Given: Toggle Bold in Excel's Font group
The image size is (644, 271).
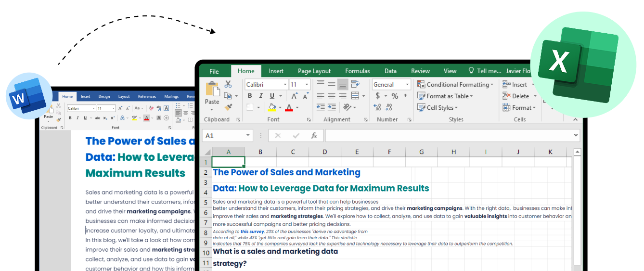Looking at the screenshot, I should click(x=250, y=96).
